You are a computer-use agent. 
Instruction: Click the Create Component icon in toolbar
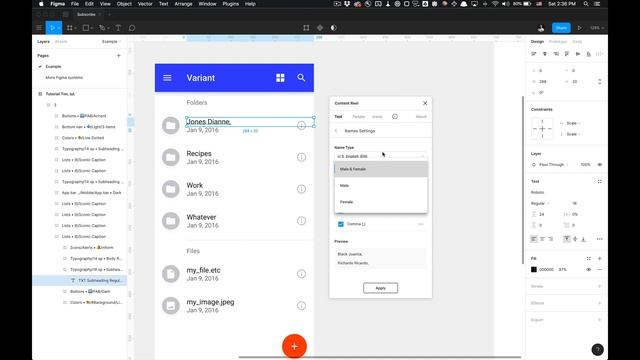[320, 28]
